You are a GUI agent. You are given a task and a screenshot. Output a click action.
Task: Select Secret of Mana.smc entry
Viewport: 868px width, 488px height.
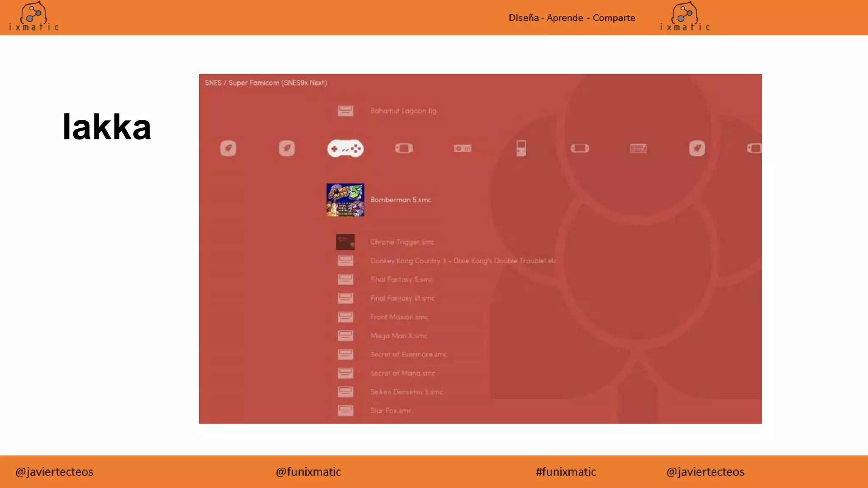pyautogui.click(x=402, y=373)
